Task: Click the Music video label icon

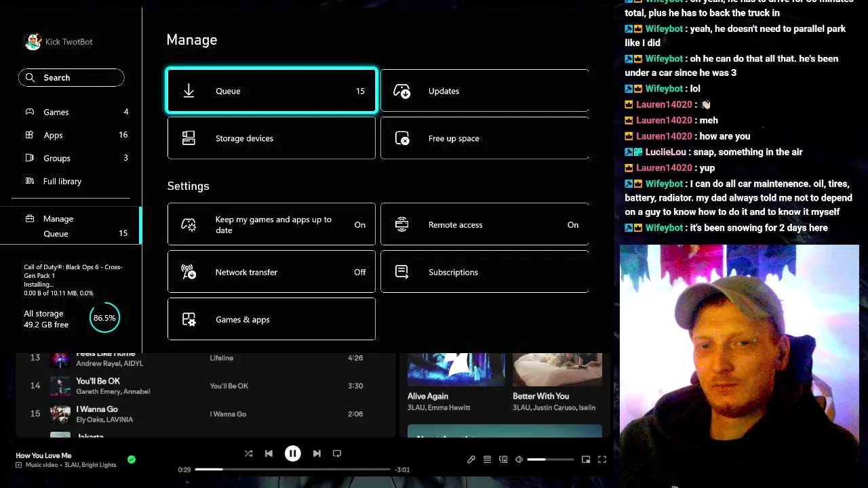Action: [x=19, y=465]
